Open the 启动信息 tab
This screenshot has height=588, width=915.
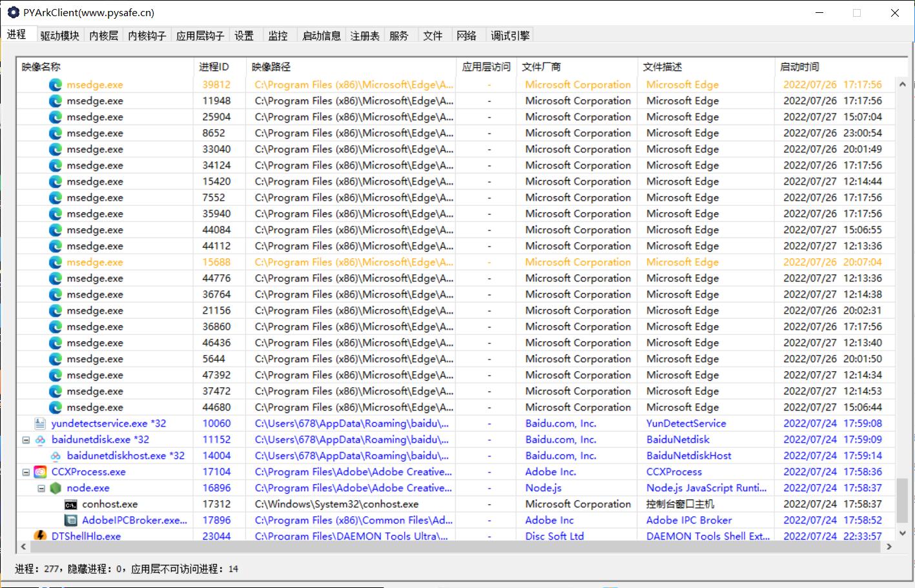click(322, 36)
